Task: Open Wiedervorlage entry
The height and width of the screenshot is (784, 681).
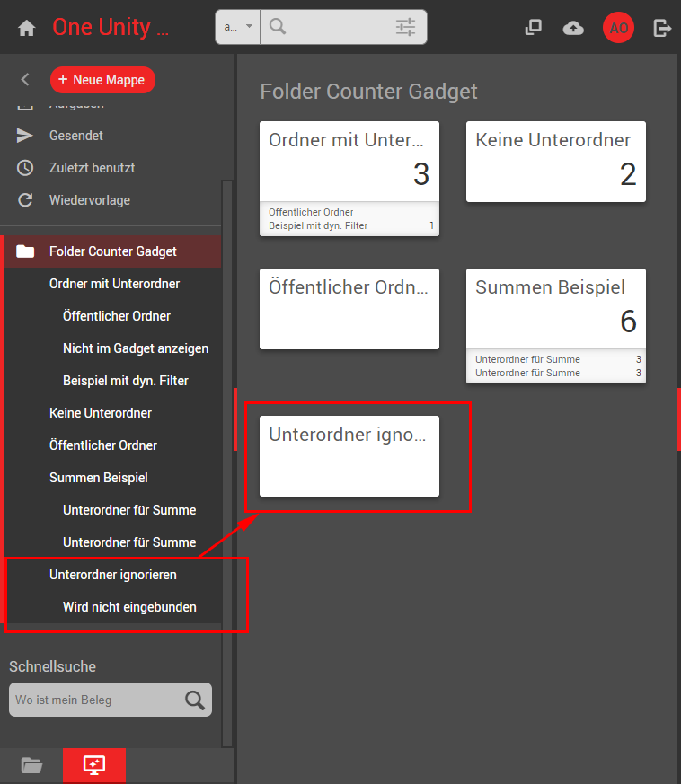Action: coord(90,200)
